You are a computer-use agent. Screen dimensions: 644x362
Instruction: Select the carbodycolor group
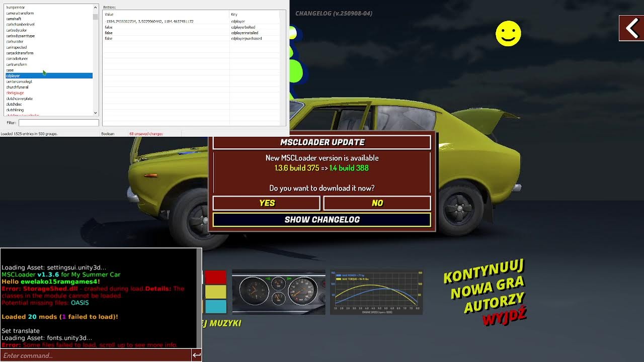click(x=17, y=30)
